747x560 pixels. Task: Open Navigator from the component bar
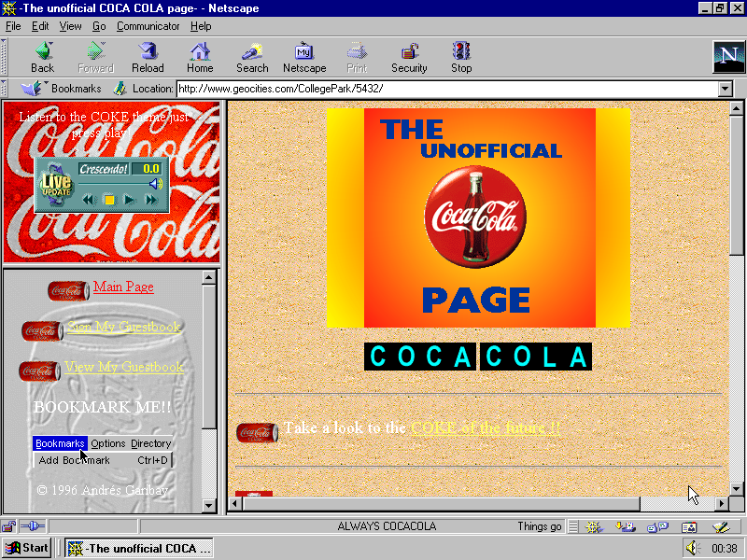[x=594, y=526]
